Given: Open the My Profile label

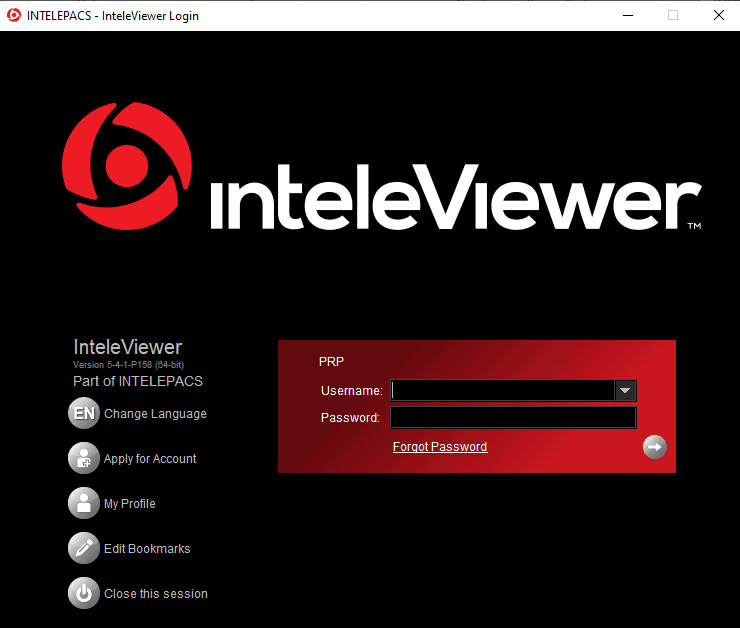Looking at the screenshot, I should point(130,503).
